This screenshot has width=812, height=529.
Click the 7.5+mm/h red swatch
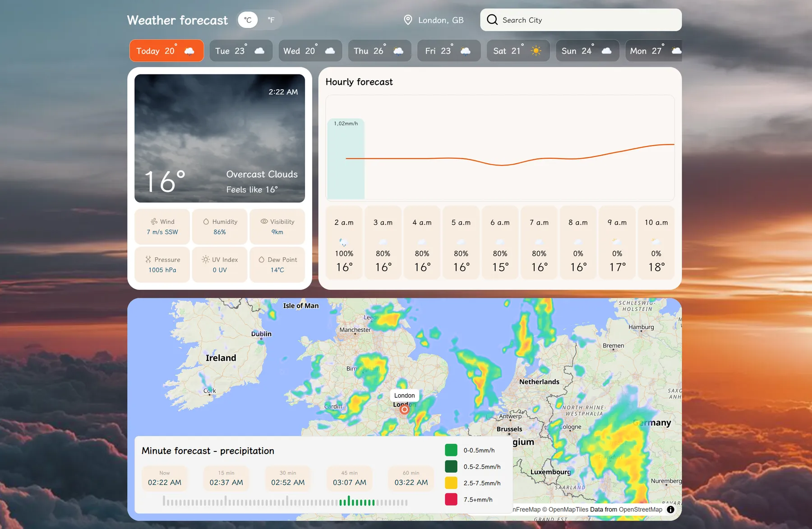[x=451, y=499]
